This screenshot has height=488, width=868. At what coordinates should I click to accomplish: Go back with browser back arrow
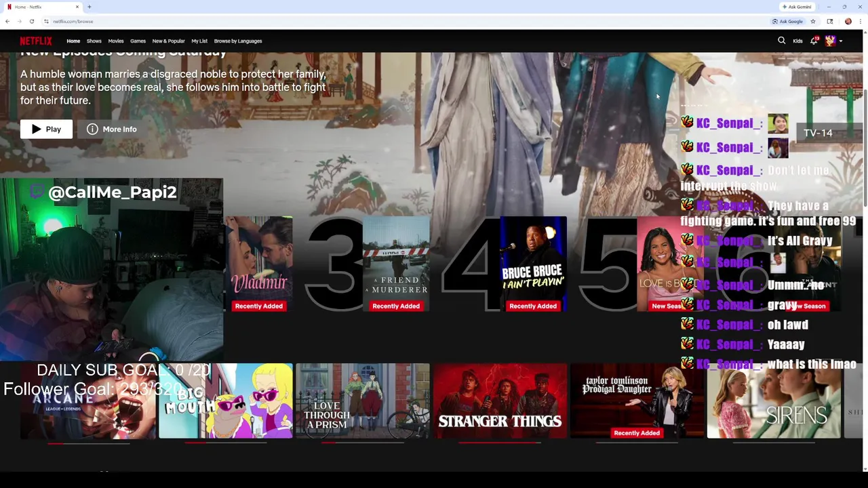point(7,21)
